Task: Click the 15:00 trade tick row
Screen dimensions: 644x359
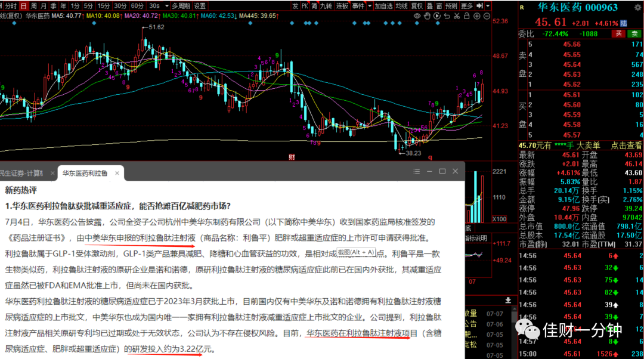Action: 581,354
